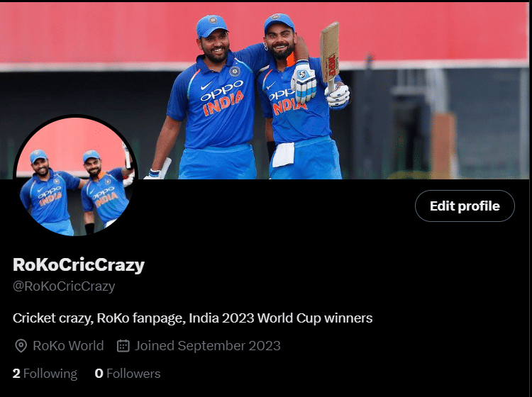This screenshot has width=532, height=397.
Task: Open the 0 Followers list
Action: 128,374
